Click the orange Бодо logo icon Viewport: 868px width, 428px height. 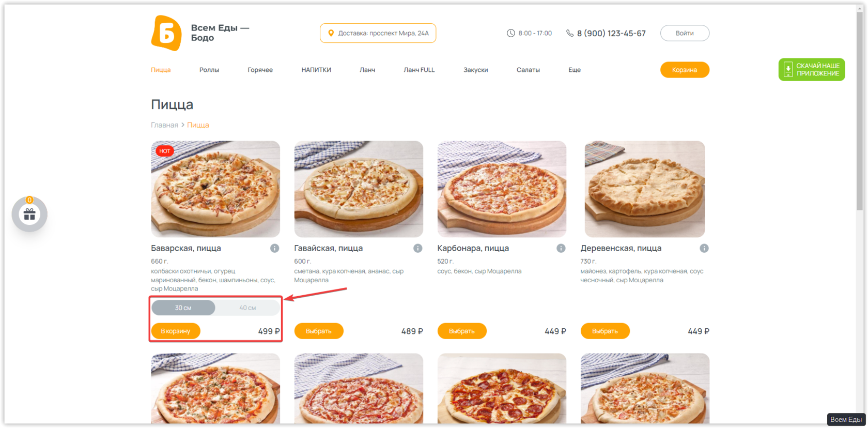[166, 33]
